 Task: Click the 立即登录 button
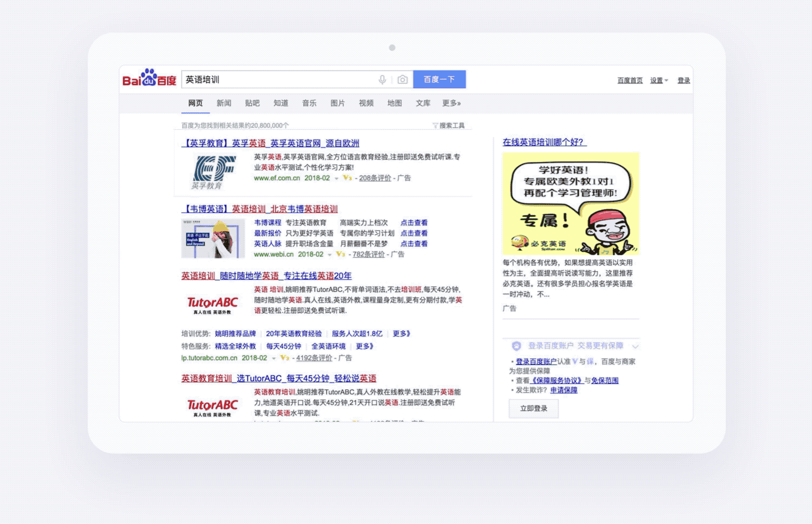(x=533, y=409)
